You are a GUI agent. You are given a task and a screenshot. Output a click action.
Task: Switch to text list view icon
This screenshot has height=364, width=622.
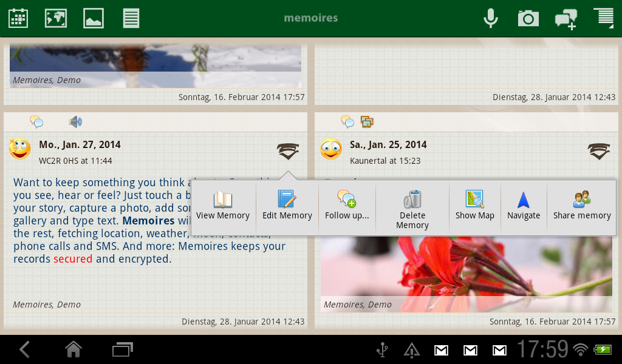[x=131, y=18]
